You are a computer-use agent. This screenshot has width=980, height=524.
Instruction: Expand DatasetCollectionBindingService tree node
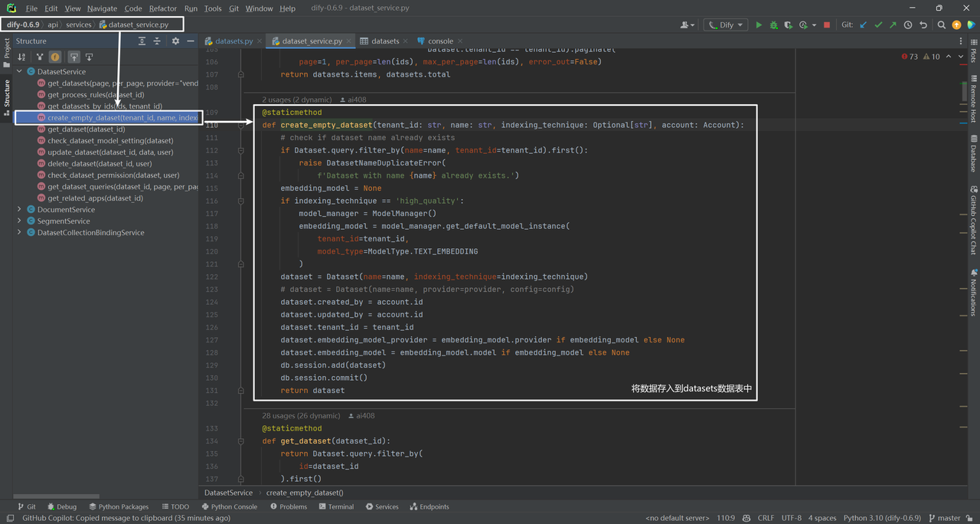(x=20, y=232)
